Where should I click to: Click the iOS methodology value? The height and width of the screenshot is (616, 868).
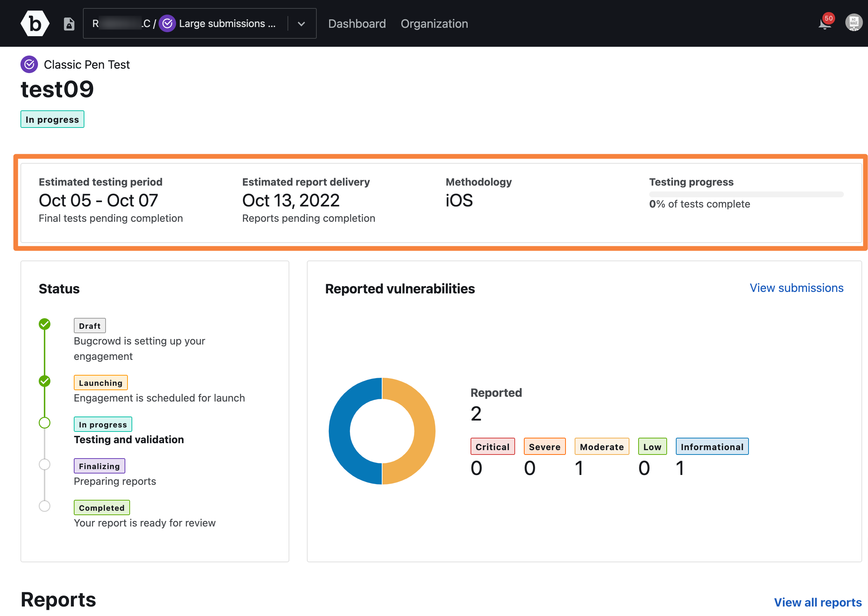click(459, 200)
